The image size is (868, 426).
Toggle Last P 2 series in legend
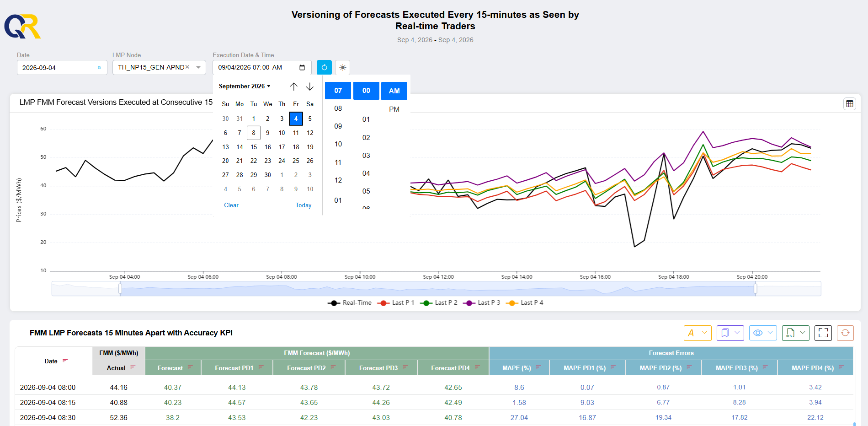[439, 303]
